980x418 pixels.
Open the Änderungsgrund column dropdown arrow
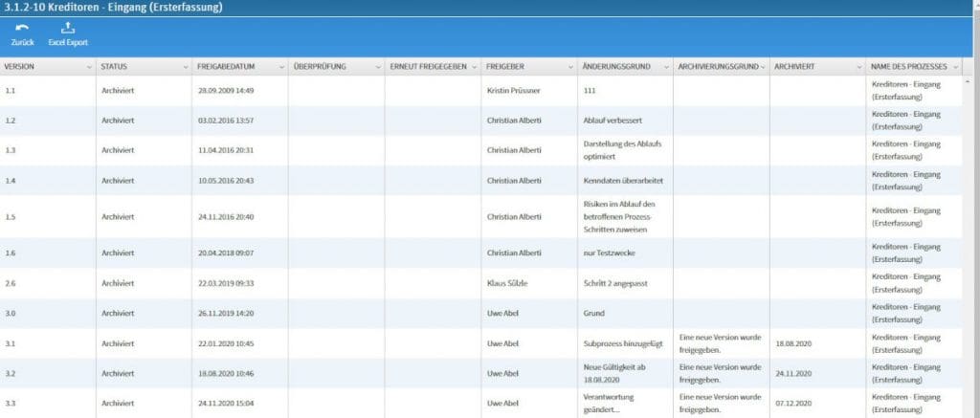666,67
